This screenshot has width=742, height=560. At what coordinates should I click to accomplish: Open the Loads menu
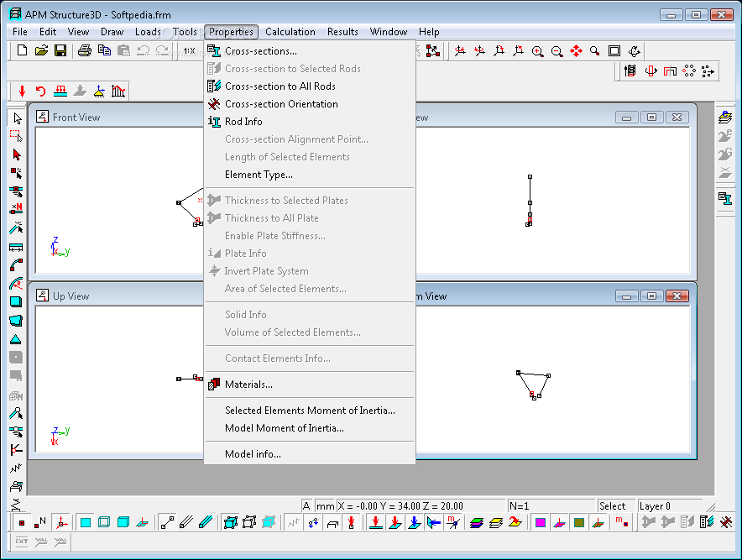(148, 32)
